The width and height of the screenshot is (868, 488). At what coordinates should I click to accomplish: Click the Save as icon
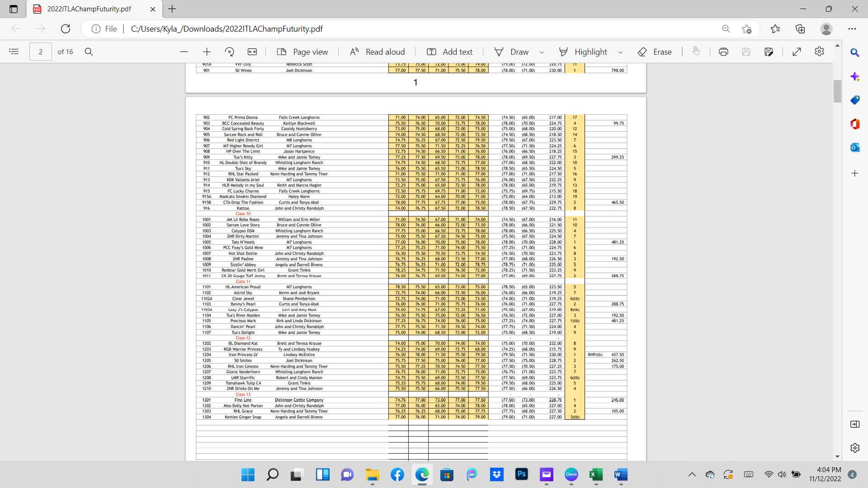click(x=769, y=52)
